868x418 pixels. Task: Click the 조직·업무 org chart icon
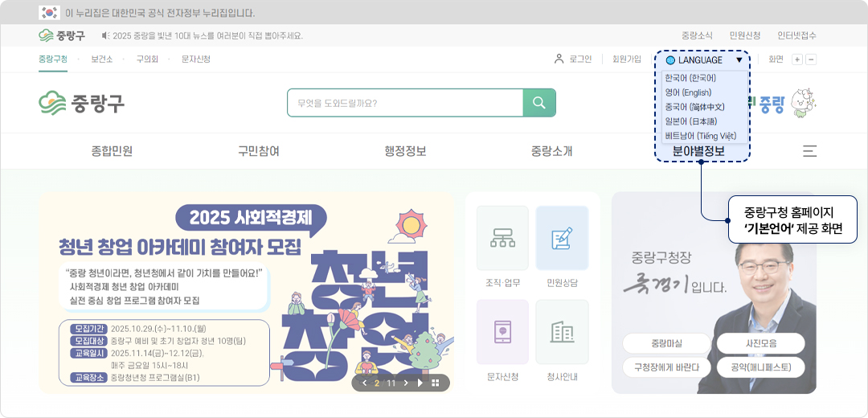tap(502, 239)
